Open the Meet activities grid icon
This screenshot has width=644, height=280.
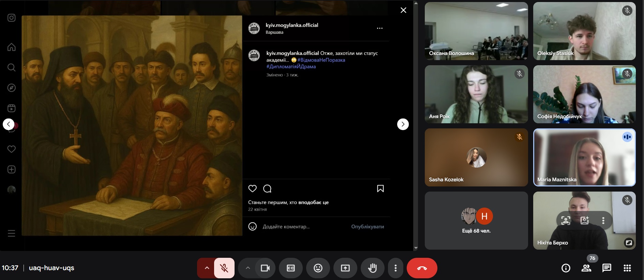627,268
